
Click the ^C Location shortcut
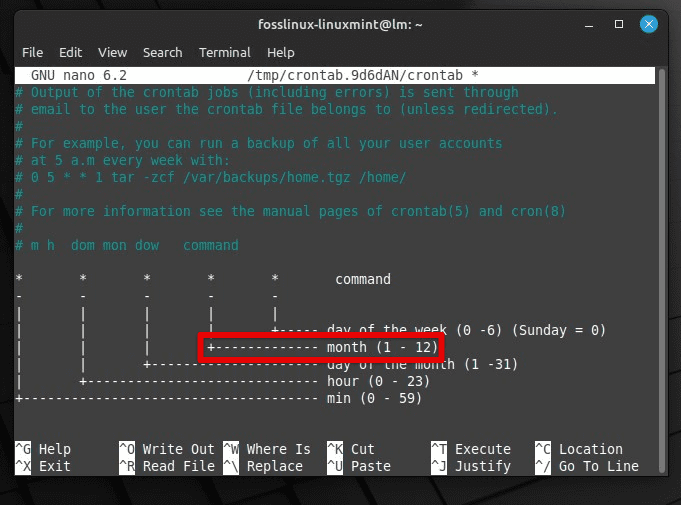[579, 449]
